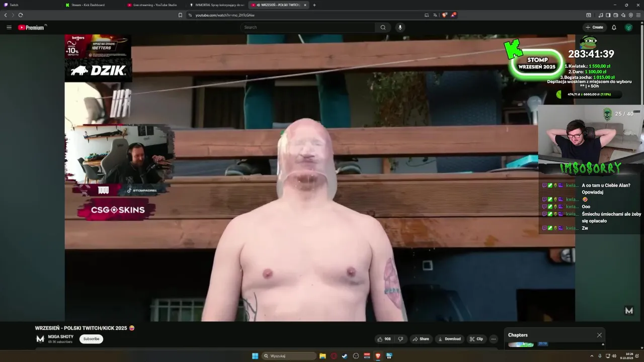Open the M3GA SHOTY channel name link

(x=61, y=336)
